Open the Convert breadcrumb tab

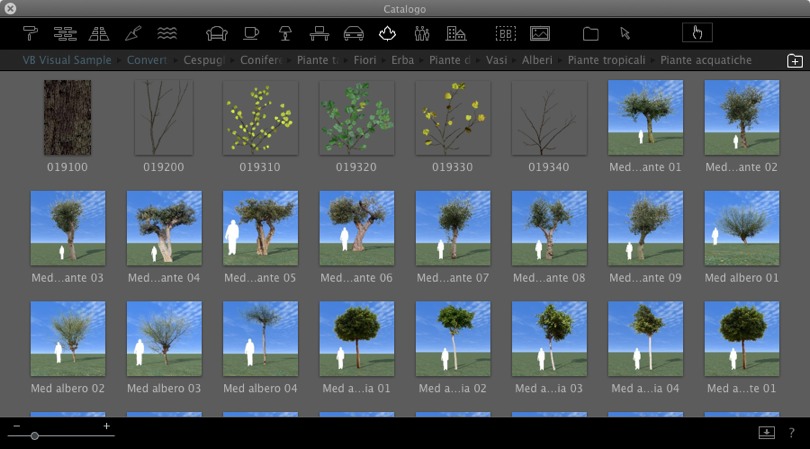(147, 60)
